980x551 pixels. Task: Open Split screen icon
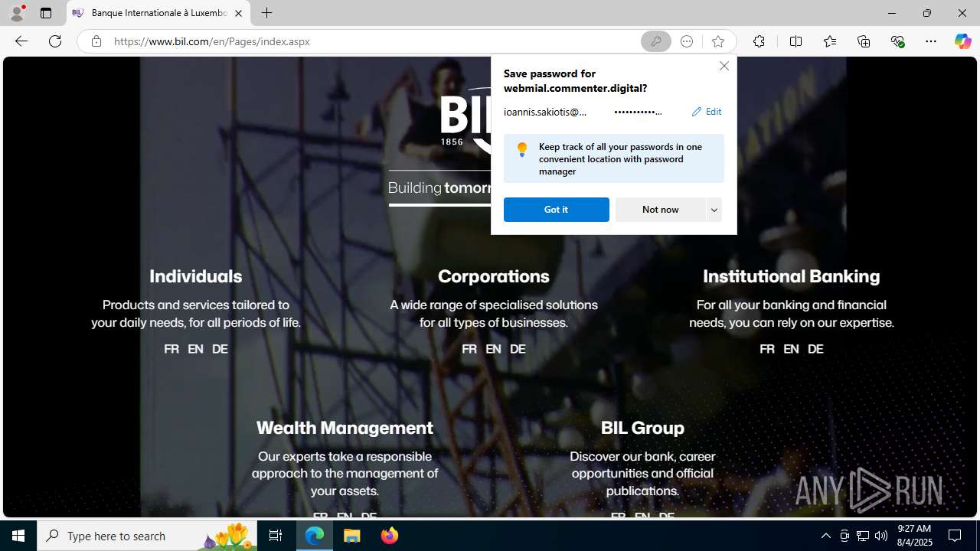coord(795,41)
